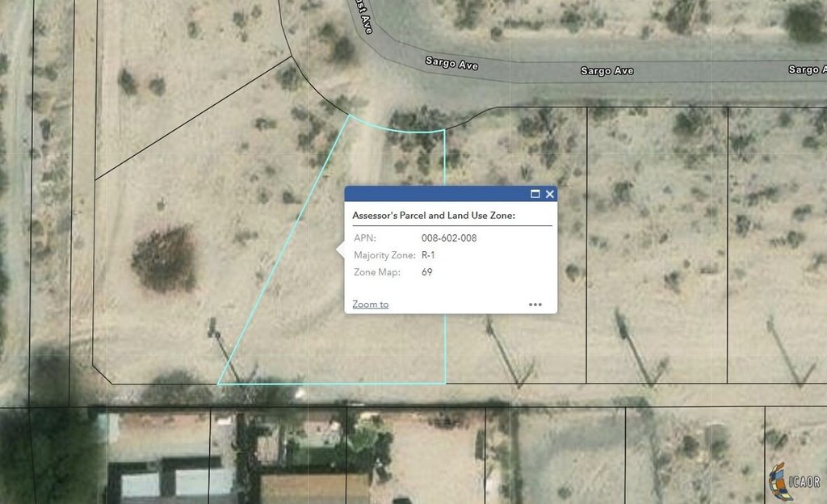Select the APN value 008-602-008
Screen dimensions: 827x504
[449, 237]
